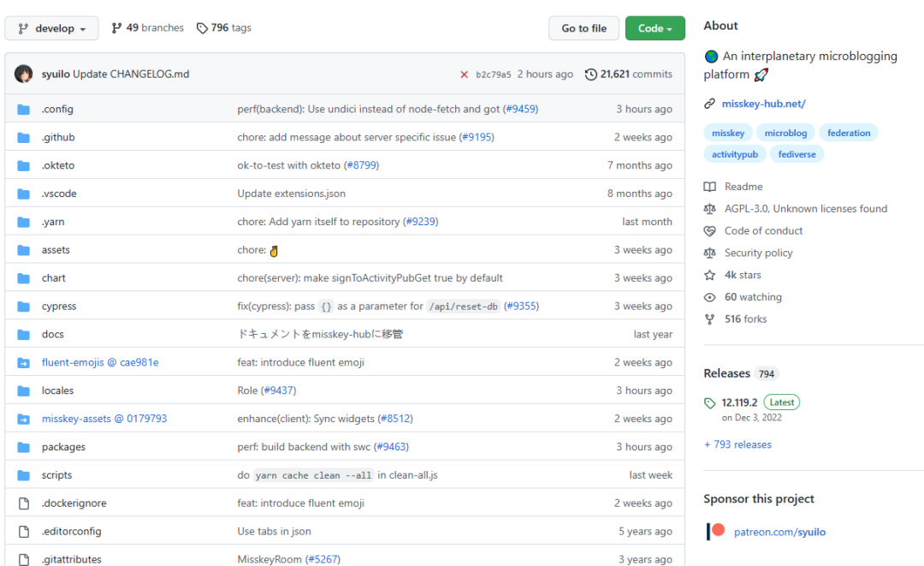Select the misskey topic tag
The height and width of the screenshot is (566, 924).
[x=728, y=133]
